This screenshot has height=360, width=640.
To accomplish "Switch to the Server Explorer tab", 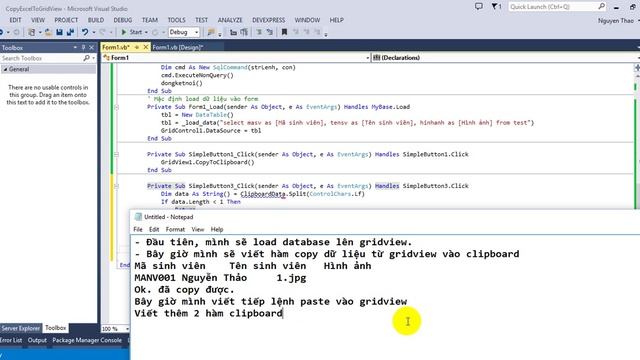I will 20,328.
